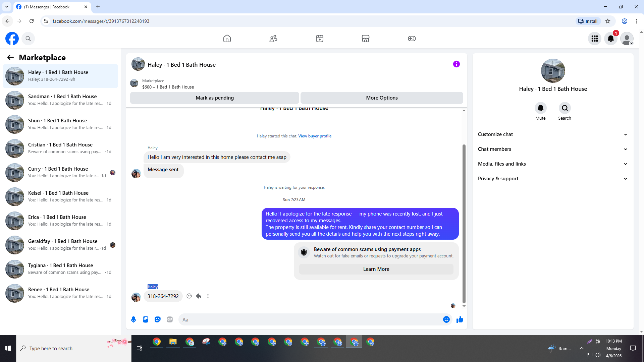Expand Privacy & support section

click(x=553, y=179)
